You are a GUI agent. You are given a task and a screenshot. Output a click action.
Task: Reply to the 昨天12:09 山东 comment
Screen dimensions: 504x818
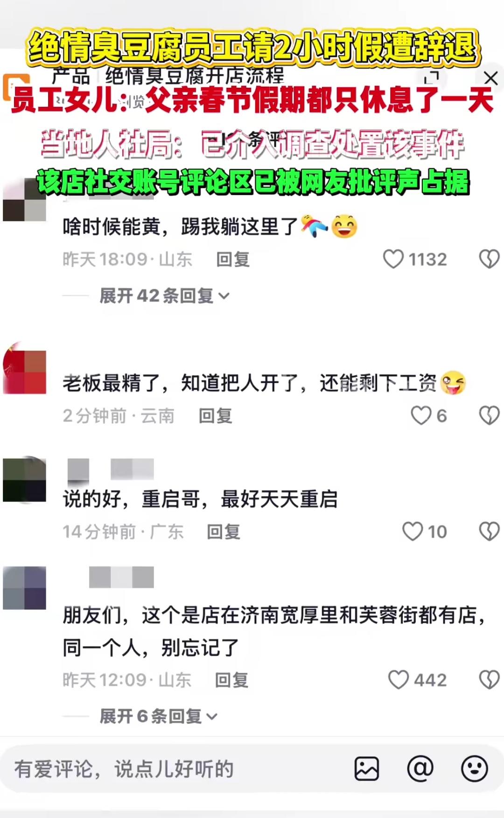pyautogui.click(x=231, y=680)
